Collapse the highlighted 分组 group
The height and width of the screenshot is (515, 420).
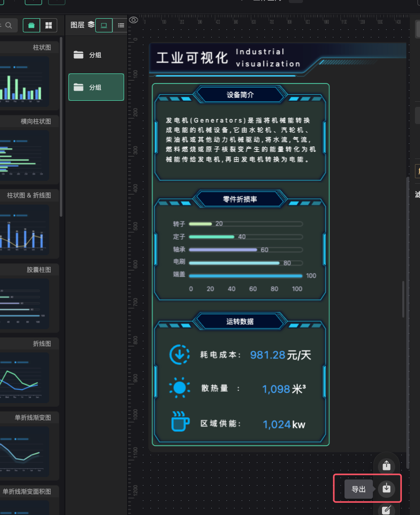tap(96, 87)
